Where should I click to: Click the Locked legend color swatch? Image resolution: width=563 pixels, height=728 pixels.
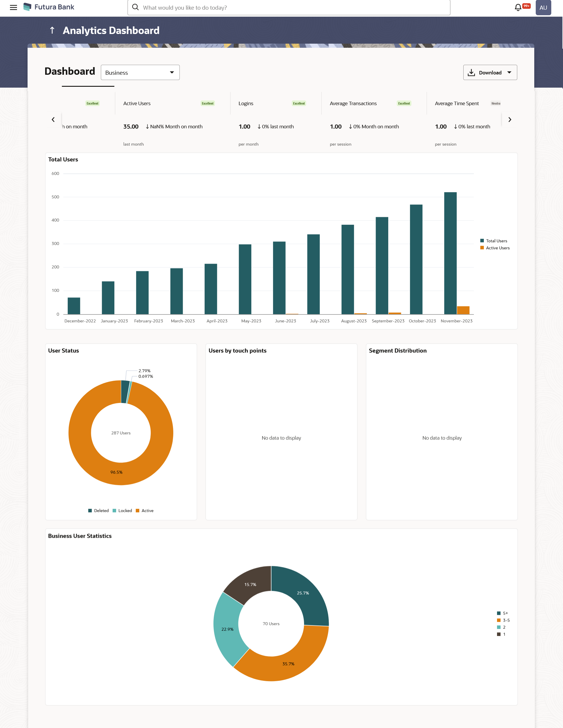[114, 510]
